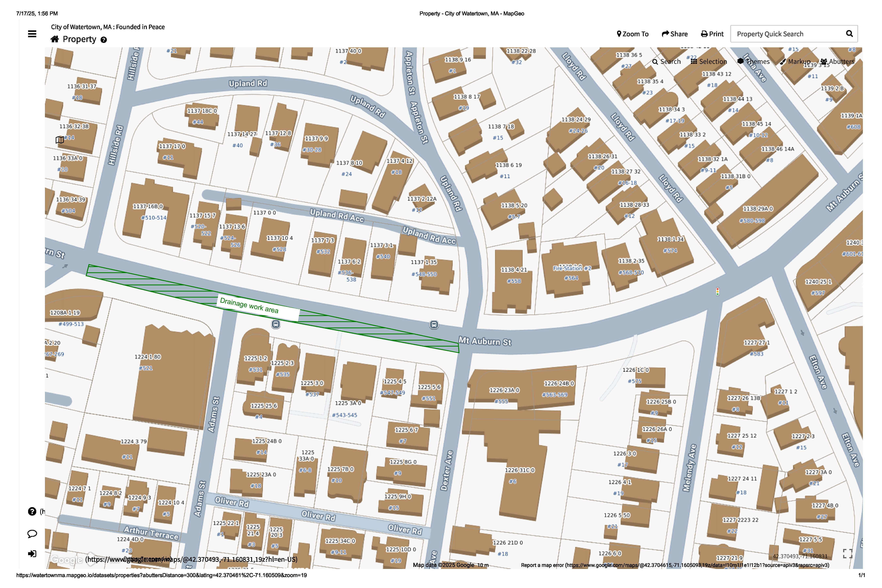882x588 pixels.
Task: Click the Dexter Ave road label
Action: tap(446, 470)
